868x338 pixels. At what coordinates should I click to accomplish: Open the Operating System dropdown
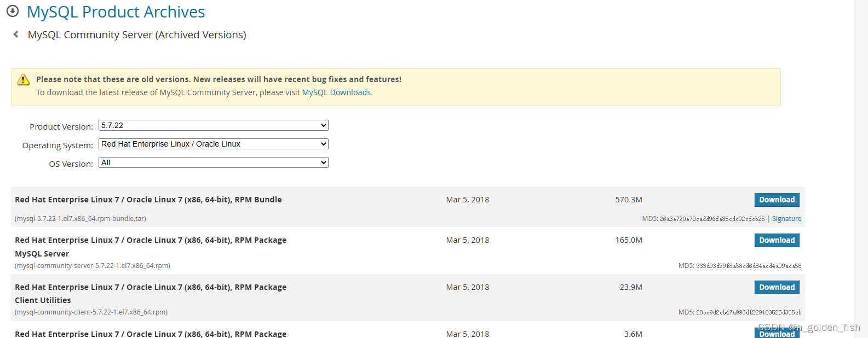pyautogui.click(x=214, y=144)
